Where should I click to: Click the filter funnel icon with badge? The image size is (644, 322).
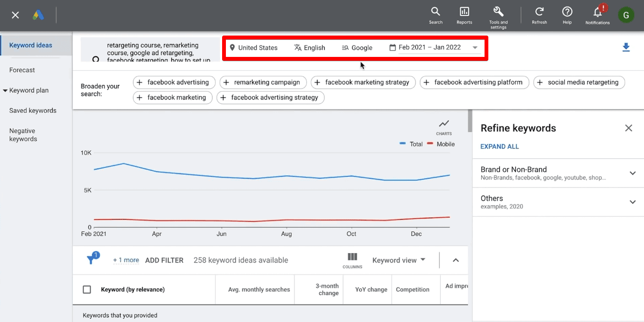[x=92, y=260]
